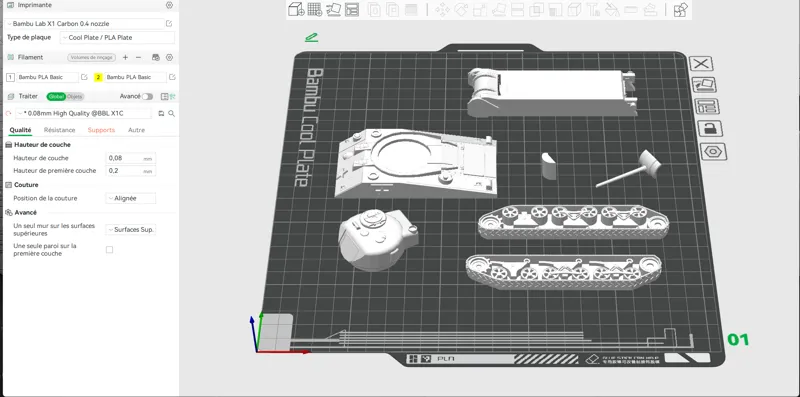Click the yellow filament 2 swatch
Image resolution: width=800 pixels, height=397 pixels.
coord(98,77)
